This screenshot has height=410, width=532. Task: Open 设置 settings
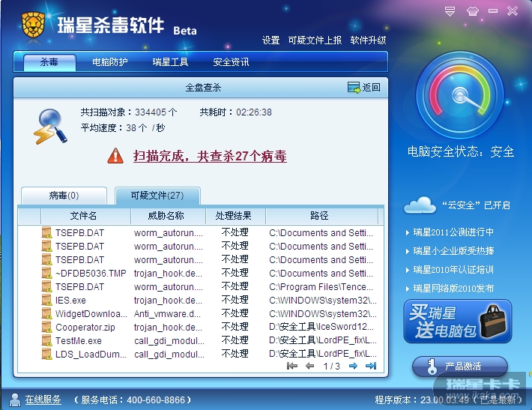270,40
